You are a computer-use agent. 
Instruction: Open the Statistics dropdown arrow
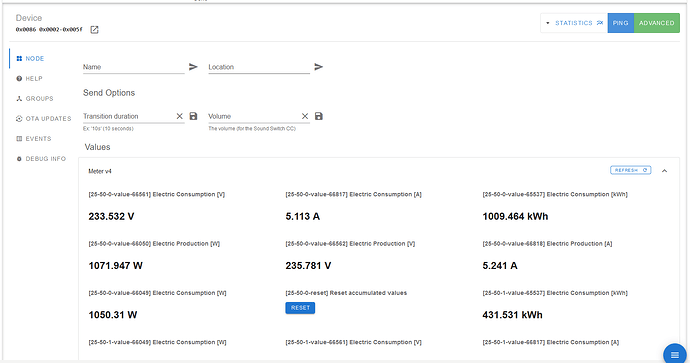(547, 23)
